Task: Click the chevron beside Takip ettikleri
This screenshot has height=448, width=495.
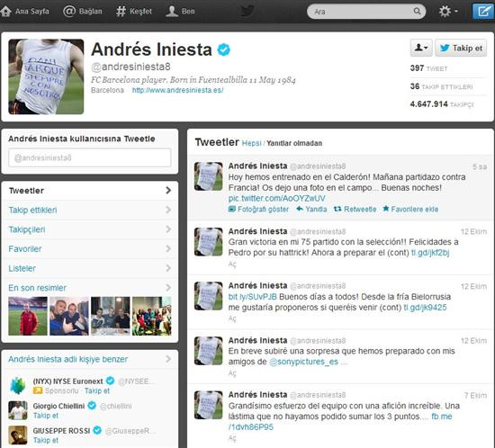Action: (x=168, y=210)
